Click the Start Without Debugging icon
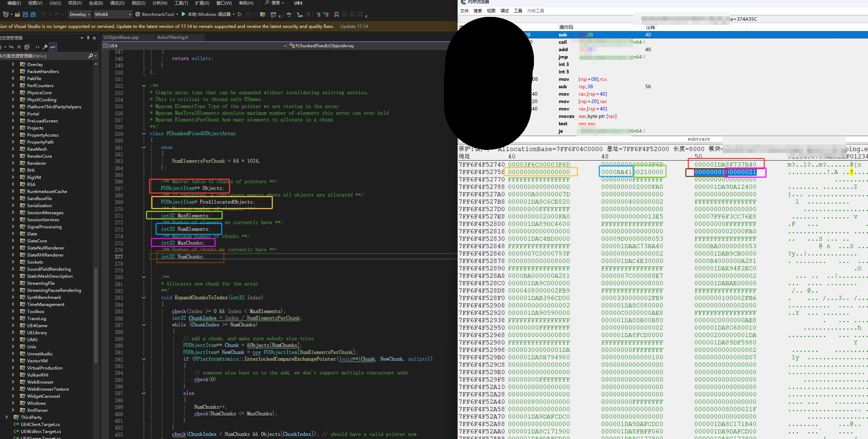This screenshot has width=868, height=439. (240, 14)
